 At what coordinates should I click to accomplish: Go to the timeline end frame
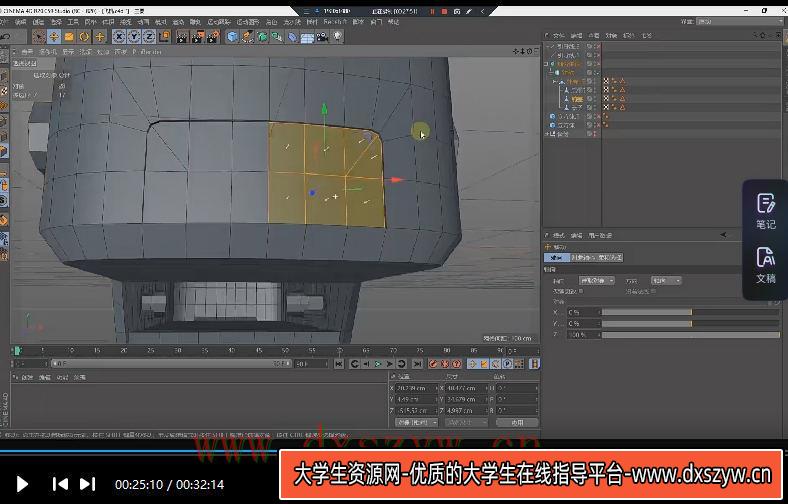point(417,364)
